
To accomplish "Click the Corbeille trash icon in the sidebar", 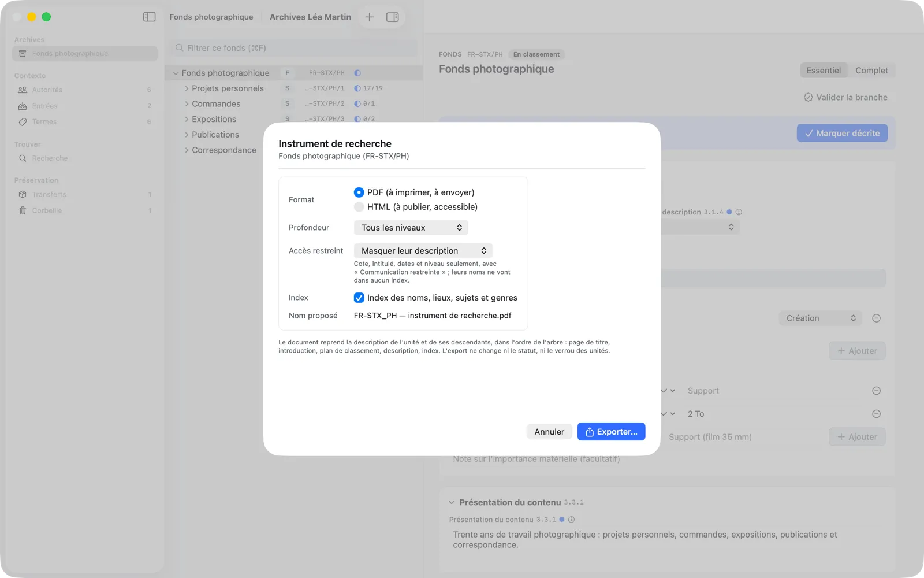I will click(x=23, y=210).
